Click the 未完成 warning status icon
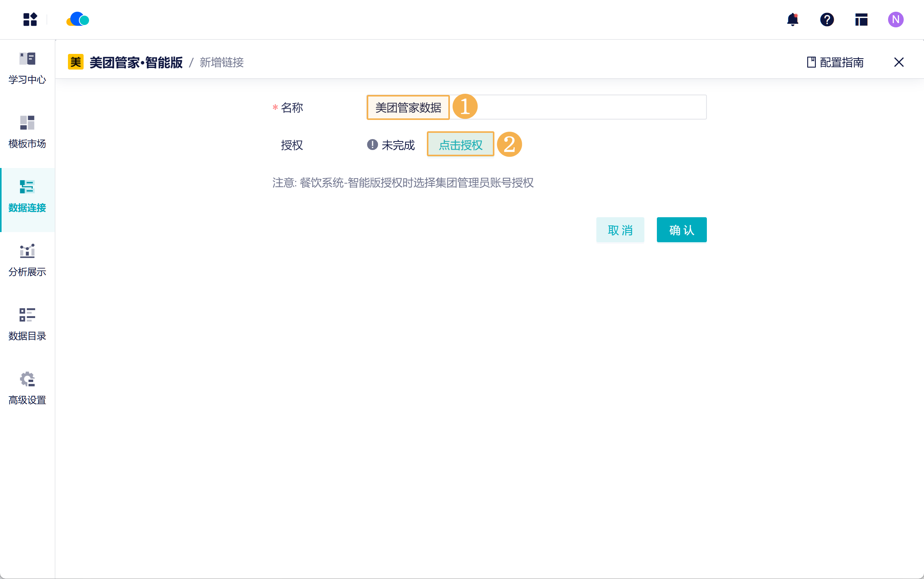This screenshot has width=924, height=579. [x=372, y=145]
